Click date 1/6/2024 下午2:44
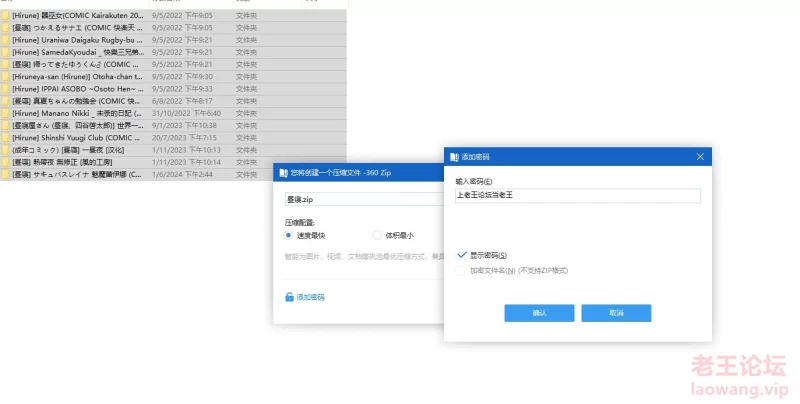 click(182, 174)
